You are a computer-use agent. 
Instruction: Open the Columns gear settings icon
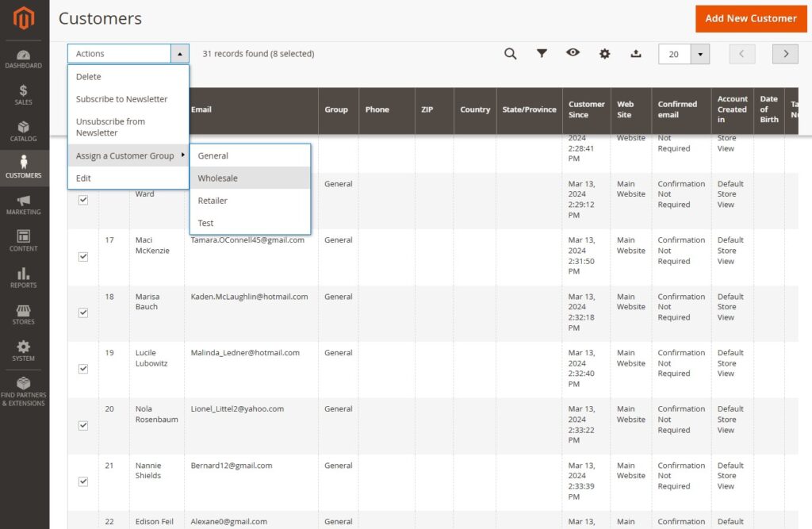(x=605, y=54)
